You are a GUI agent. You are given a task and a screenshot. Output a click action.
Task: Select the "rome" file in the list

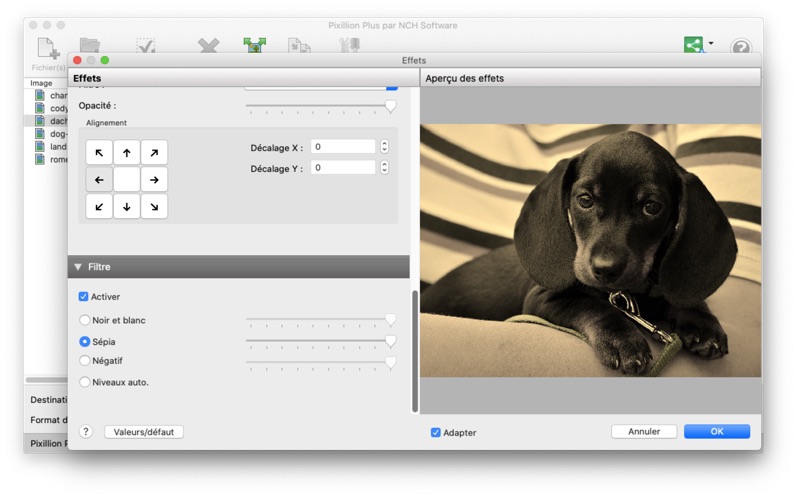click(x=58, y=159)
